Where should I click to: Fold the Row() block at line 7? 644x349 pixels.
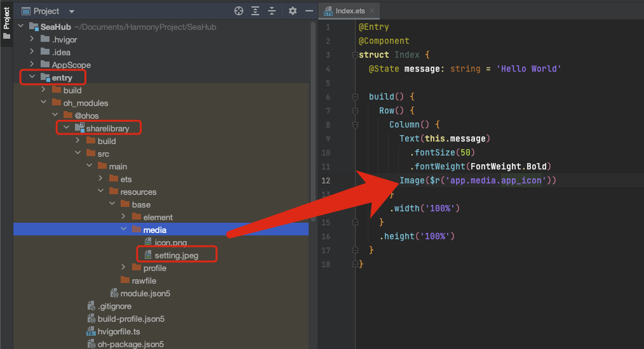coord(355,111)
